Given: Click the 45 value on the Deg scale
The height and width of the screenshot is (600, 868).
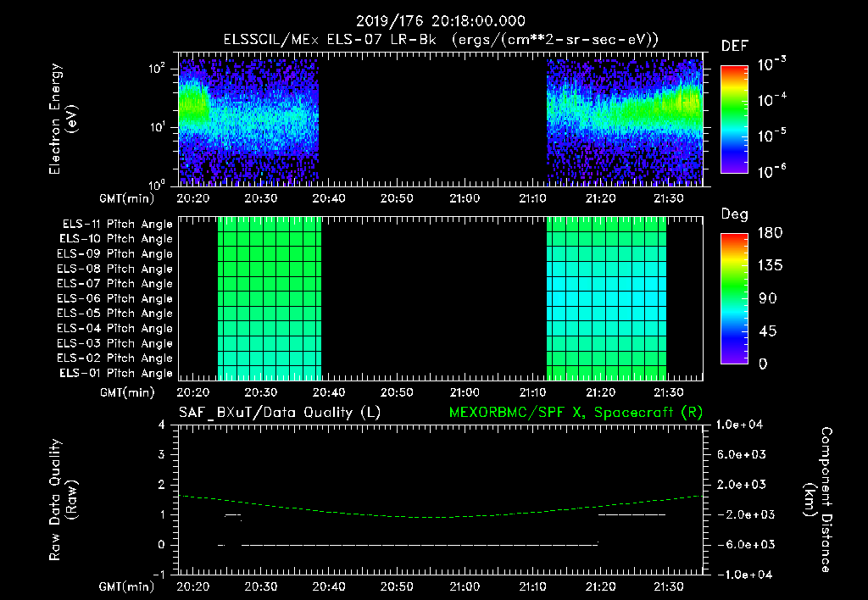Looking at the screenshot, I should [x=768, y=331].
